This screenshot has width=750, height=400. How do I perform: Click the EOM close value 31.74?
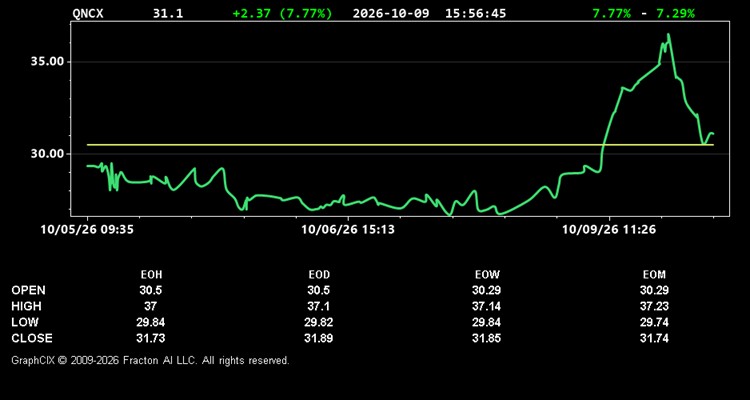click(654, 338)
